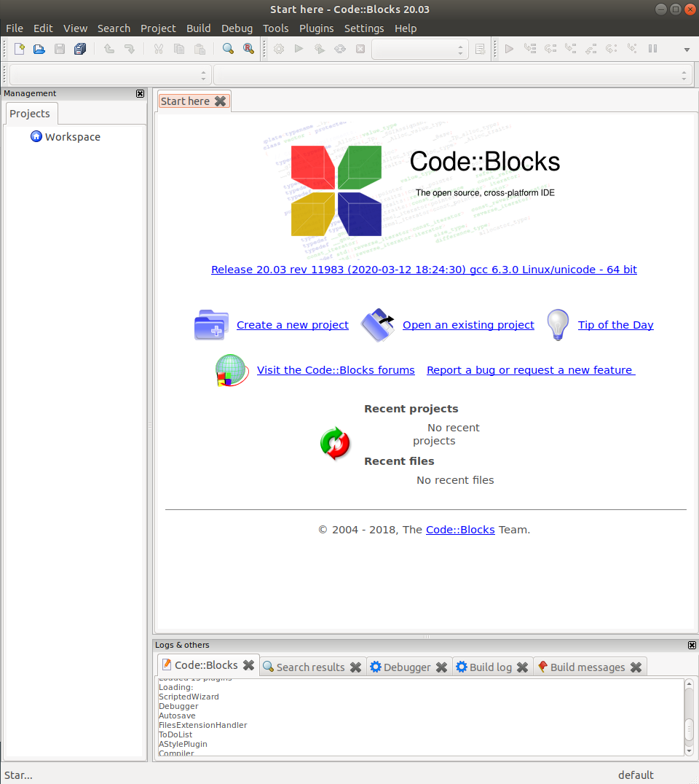The height and width of the screenshot is (784, 699).
Task: Close the Start here tab
Action: (x=221, y=101)
